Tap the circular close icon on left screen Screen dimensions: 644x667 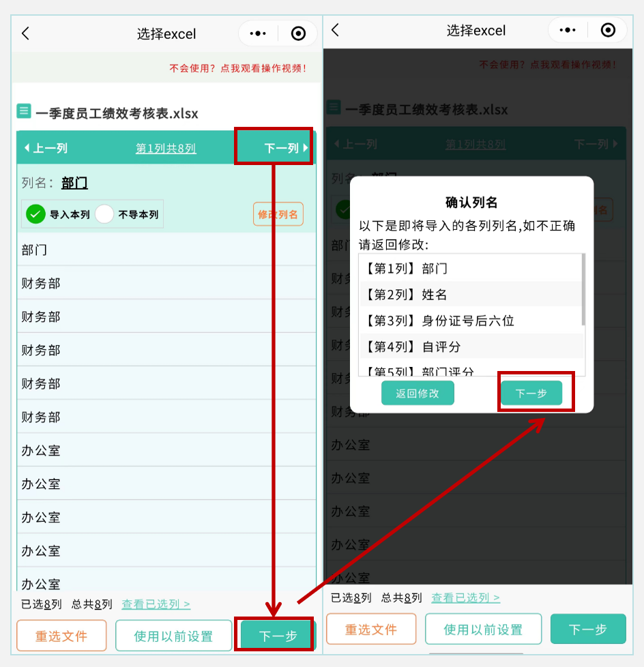click(298, 33)
